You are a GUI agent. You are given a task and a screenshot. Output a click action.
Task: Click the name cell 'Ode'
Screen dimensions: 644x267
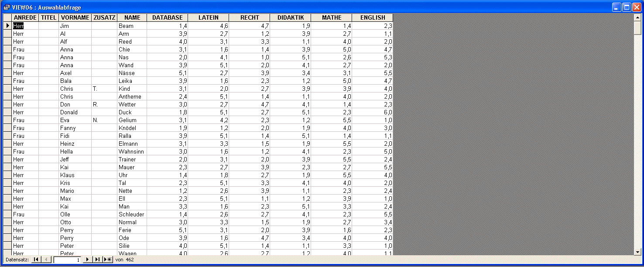pyautogui.click(x=132, y=238)
